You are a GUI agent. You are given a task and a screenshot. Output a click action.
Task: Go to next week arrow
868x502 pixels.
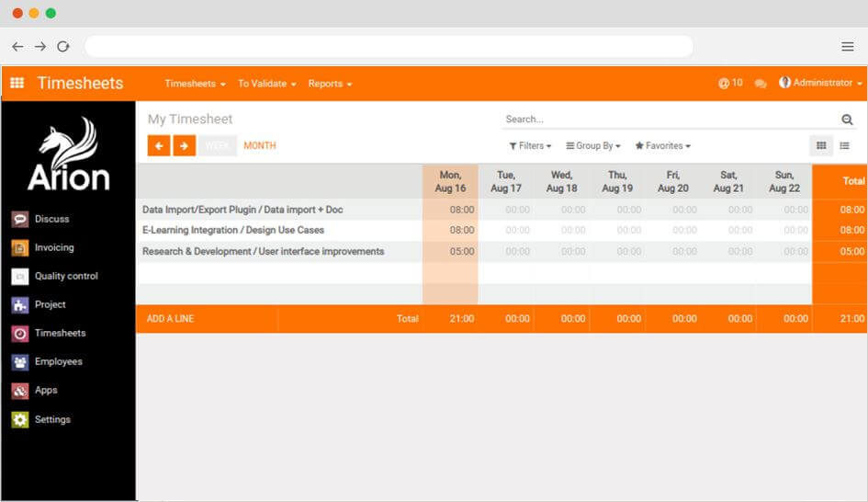point(185,145)
